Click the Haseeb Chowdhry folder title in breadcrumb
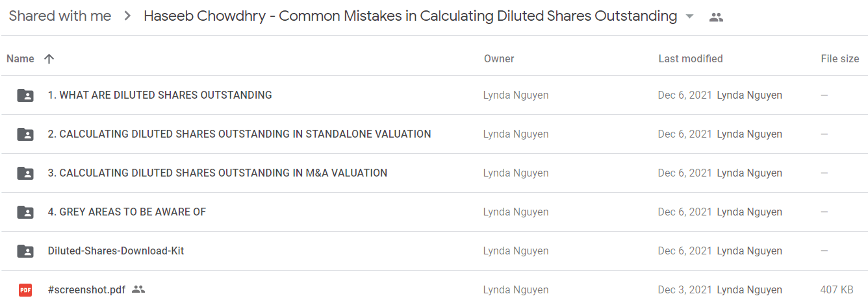 pyautogui.click(x=410, y=16)
